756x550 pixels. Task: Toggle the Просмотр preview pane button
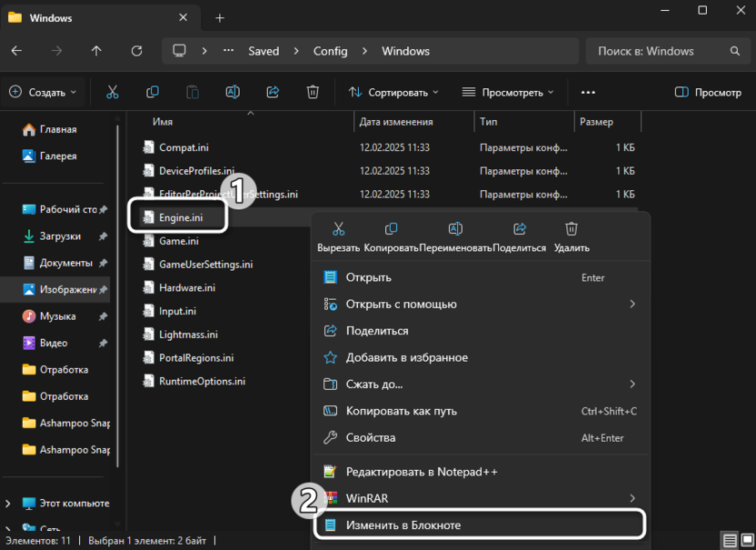pos(708,92)
